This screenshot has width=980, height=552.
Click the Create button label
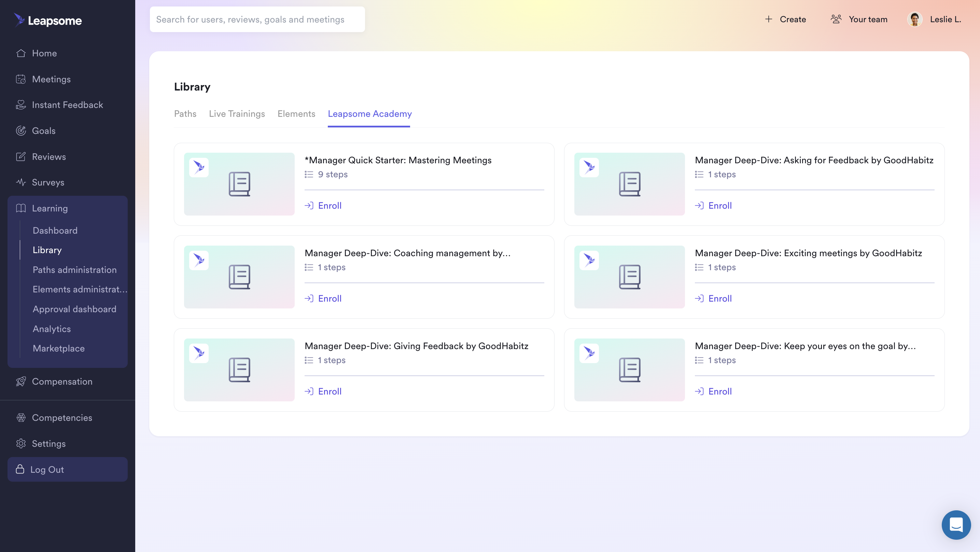tap(793, 19)
